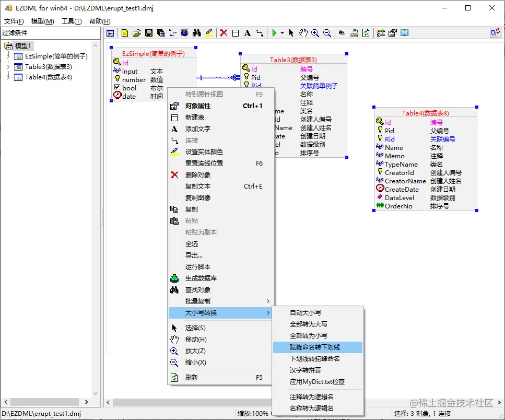
Task: Click the new table toolbar icon
Action: point(236,33)
